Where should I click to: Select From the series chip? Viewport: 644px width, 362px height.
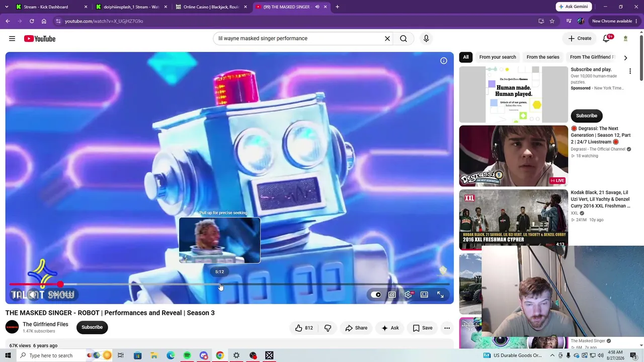(x=543, y=57)
